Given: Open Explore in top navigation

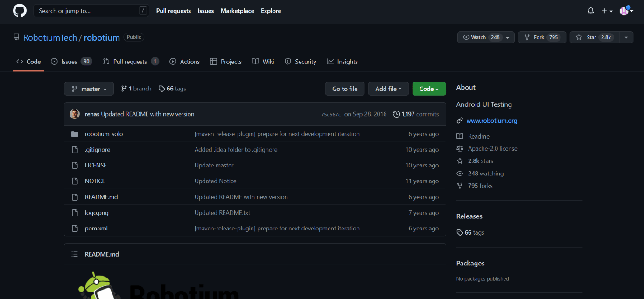Looking at the screenshot, I should point(271,11).
